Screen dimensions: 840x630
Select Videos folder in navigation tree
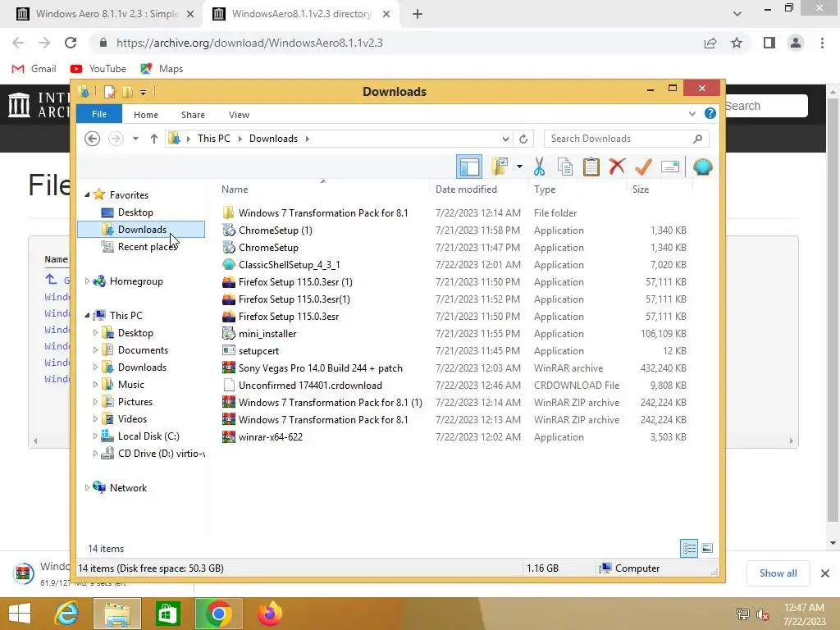coord(132,419)
